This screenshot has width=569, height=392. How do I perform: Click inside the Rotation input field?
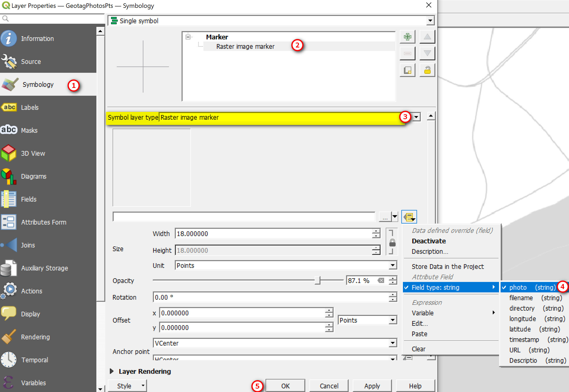[x=261, y=297]
